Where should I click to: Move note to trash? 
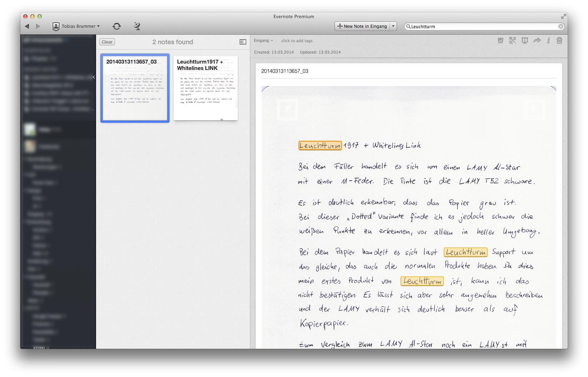click(x=559, y=41)
